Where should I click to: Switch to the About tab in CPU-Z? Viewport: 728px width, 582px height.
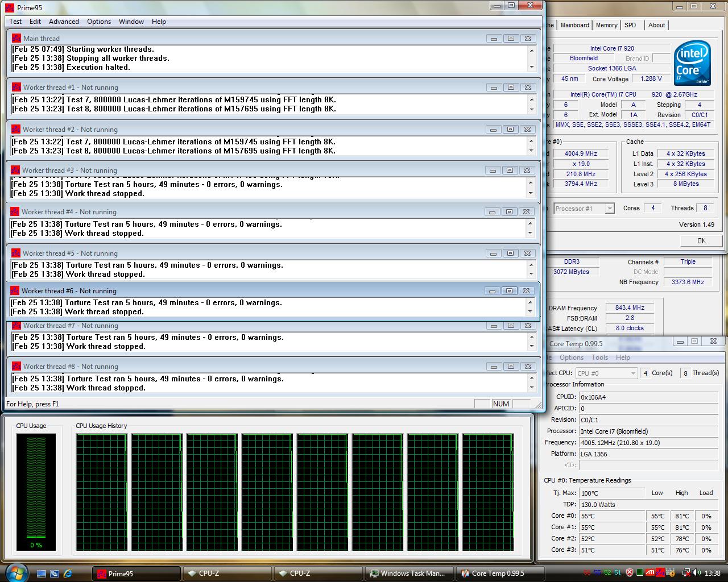(656, 25)
